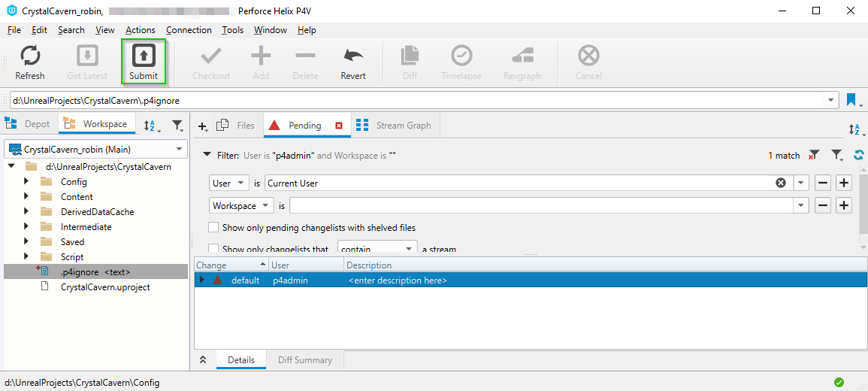The image size is (868, 391).
Task: Click the green connection status checkmark
Action: point(839,382)
